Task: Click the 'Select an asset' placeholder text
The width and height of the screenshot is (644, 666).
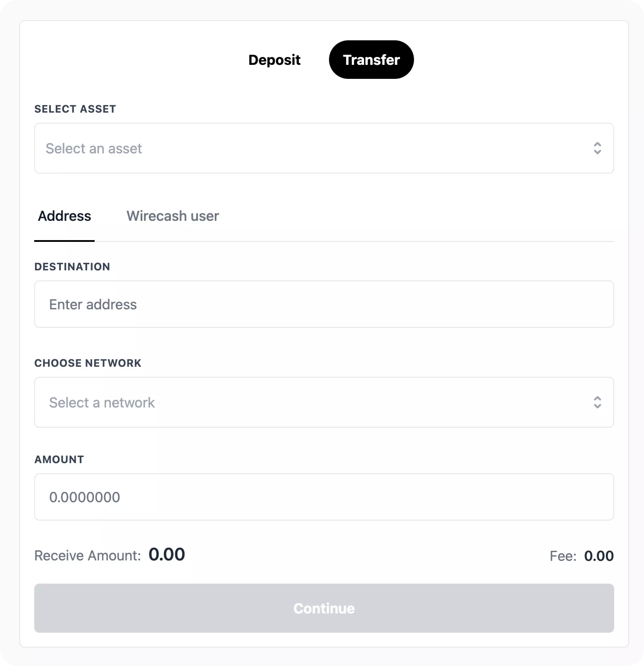Action: tap(94, 149)
